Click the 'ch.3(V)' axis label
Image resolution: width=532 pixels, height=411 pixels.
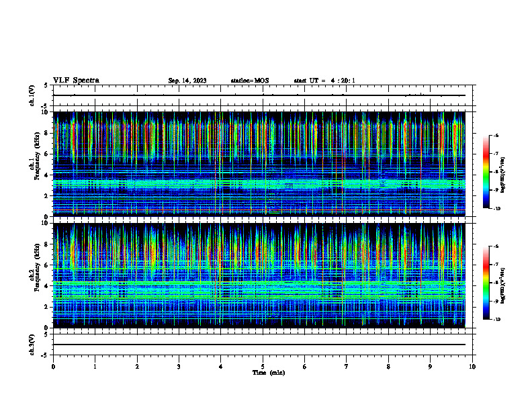(x=32, y=345)
